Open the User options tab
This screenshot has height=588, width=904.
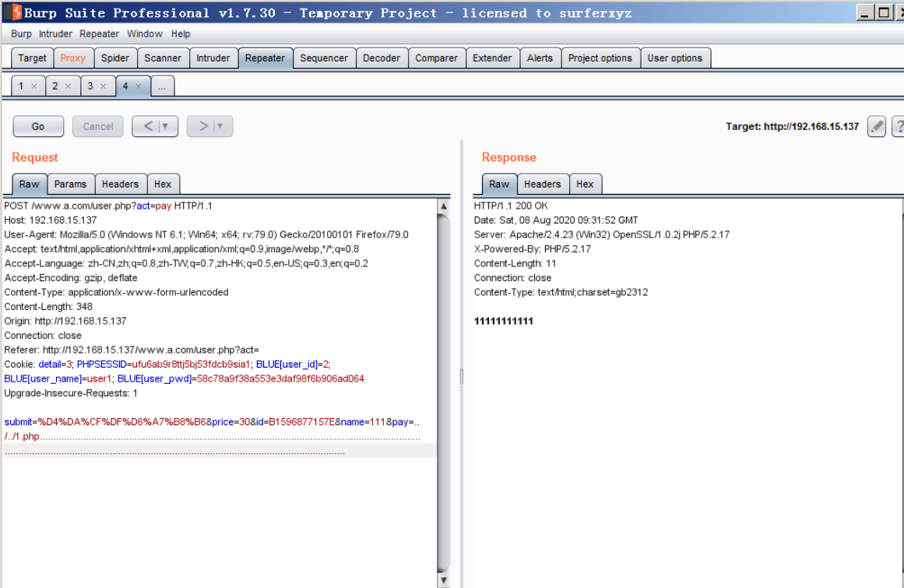[675, 58]
